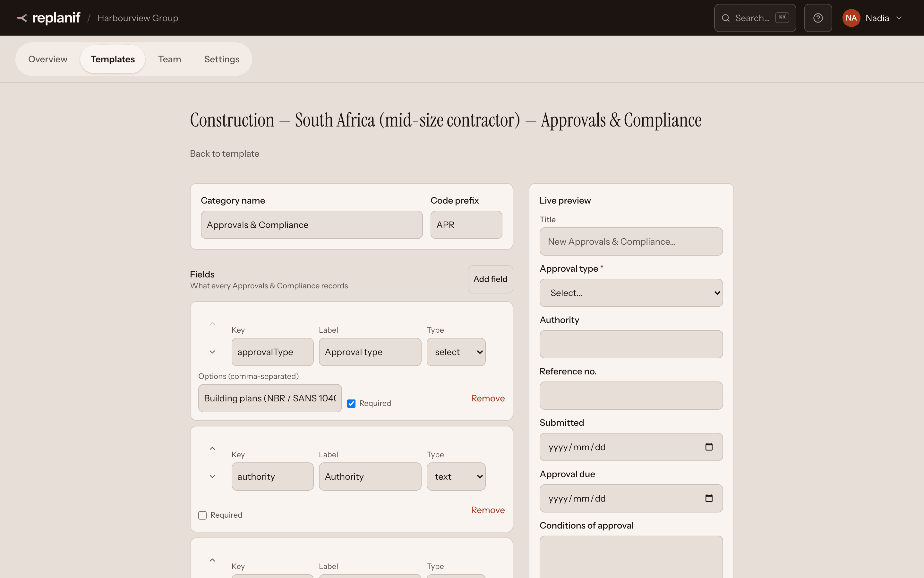This screenshot has width=924, height=578.
Task: Click the Submitted date field
Action: pos(631,447)
